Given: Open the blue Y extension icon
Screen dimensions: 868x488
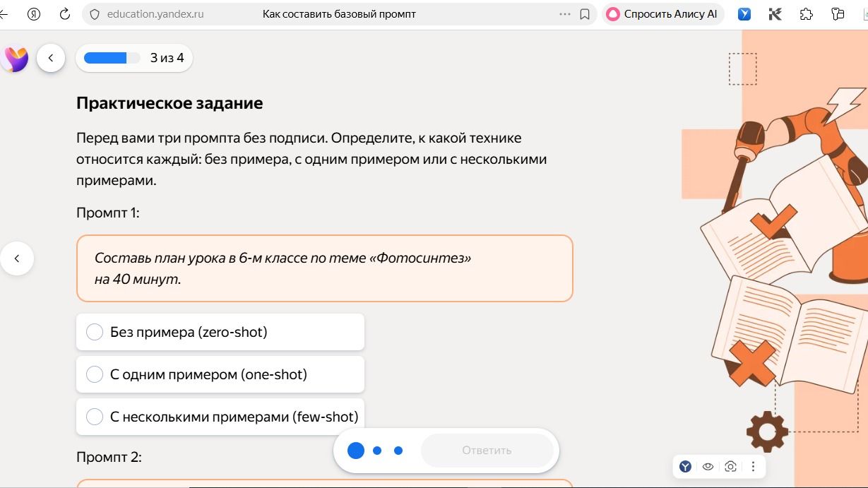Looking at the screenshot, I should (744, 14).
